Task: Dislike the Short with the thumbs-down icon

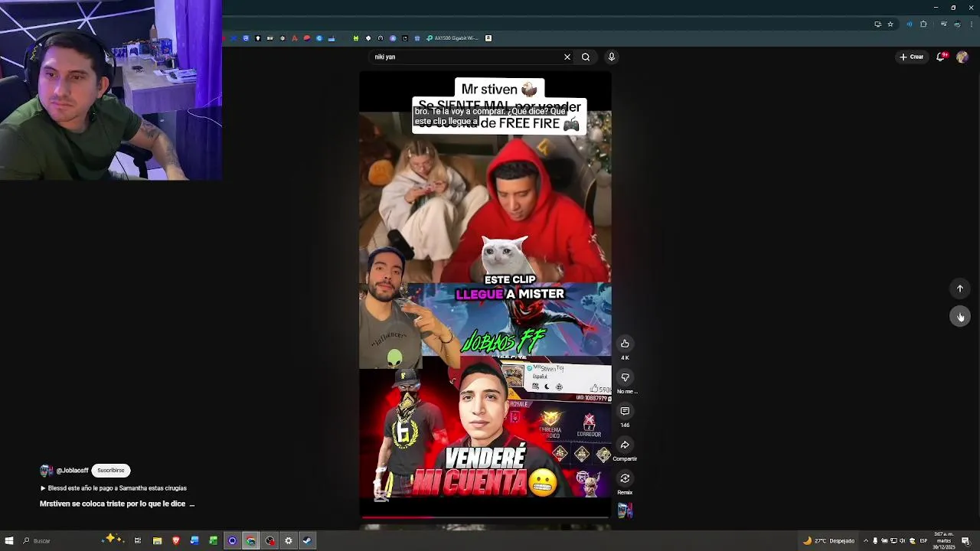Action: pyautogui.click(x=625, y=377)
